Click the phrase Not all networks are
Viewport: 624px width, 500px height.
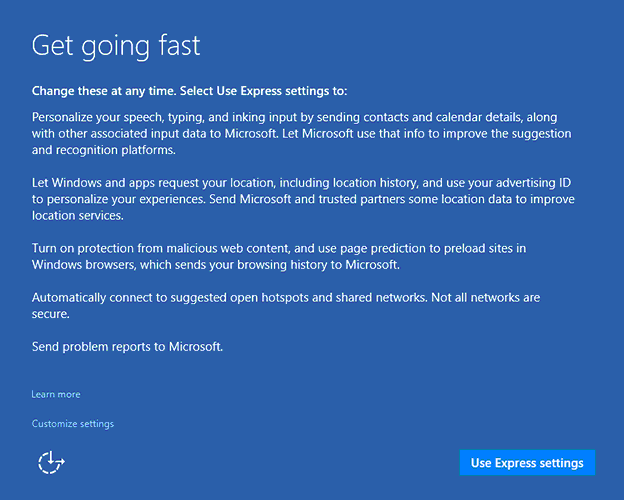point(486,298)
